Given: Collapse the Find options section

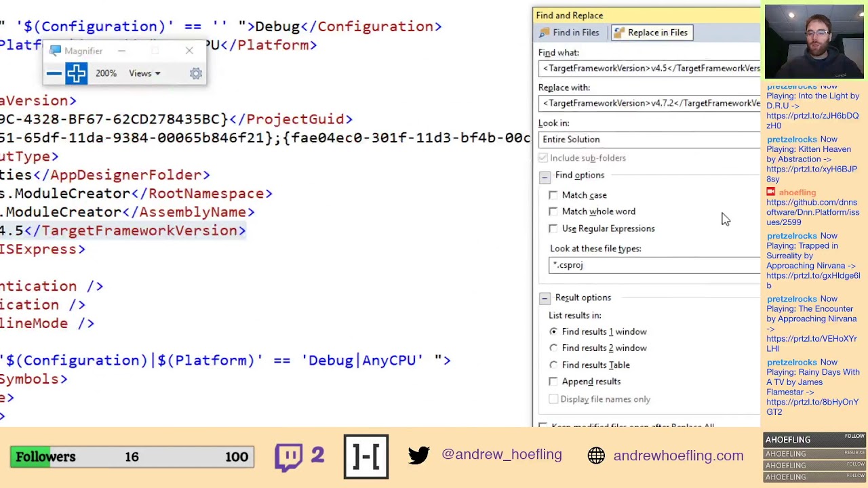Looking at the screenshot, I should coord(545,177).
